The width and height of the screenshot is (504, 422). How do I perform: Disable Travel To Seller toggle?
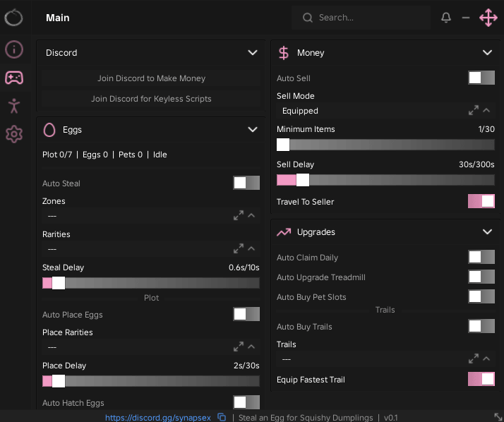481,202
